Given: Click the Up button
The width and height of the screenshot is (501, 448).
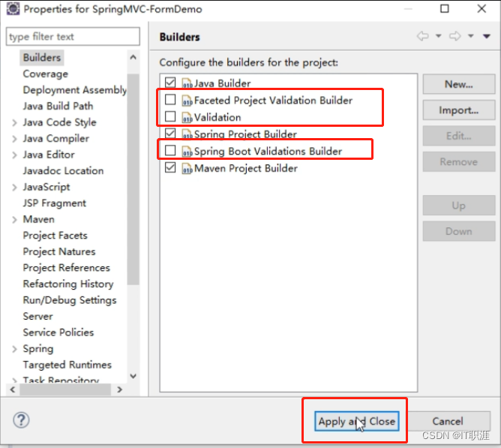Looking at the screenshot, I should (x=459, y=206).
